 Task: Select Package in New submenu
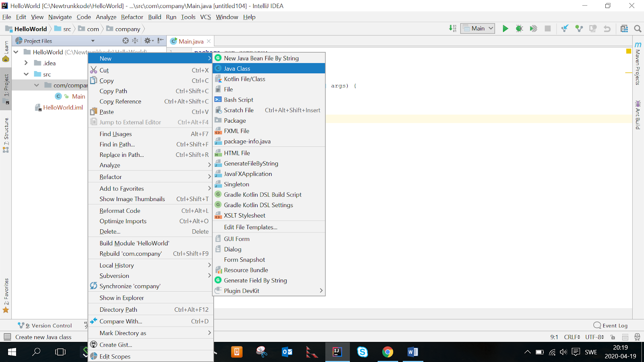[x=269, y=121]
